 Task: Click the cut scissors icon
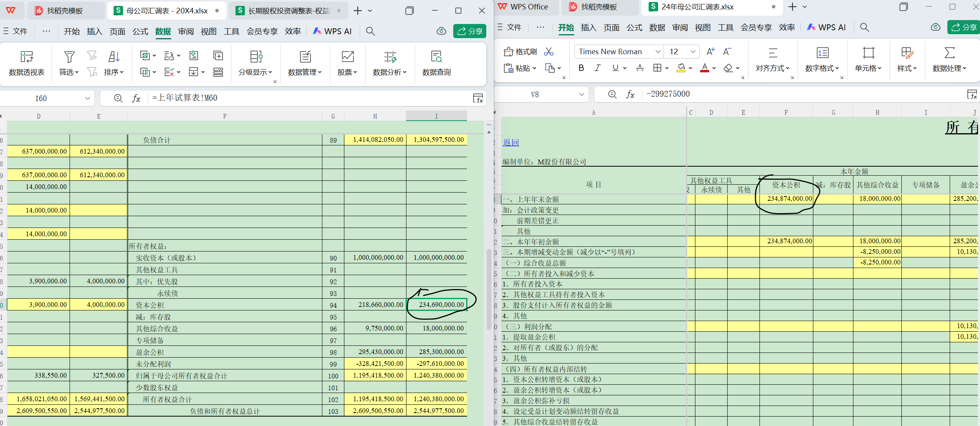[x=549, y=52]
